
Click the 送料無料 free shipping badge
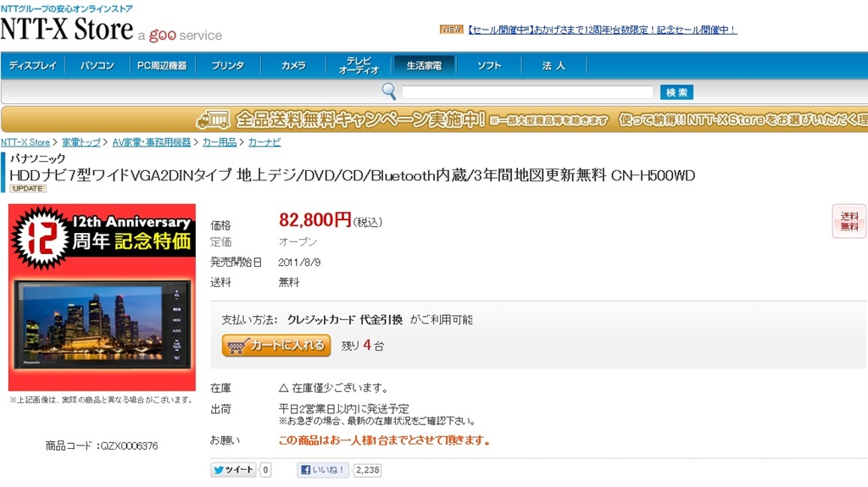click(x=849, y=221)
